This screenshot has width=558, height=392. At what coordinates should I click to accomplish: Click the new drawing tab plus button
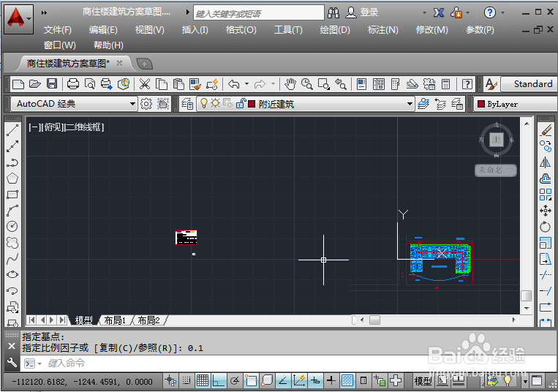(x=145, y=64)
